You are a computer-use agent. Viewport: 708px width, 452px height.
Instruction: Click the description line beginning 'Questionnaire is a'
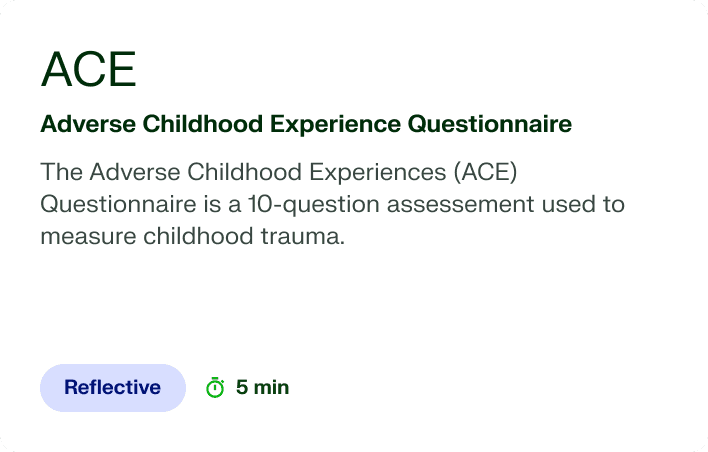(x=333, y=204)
